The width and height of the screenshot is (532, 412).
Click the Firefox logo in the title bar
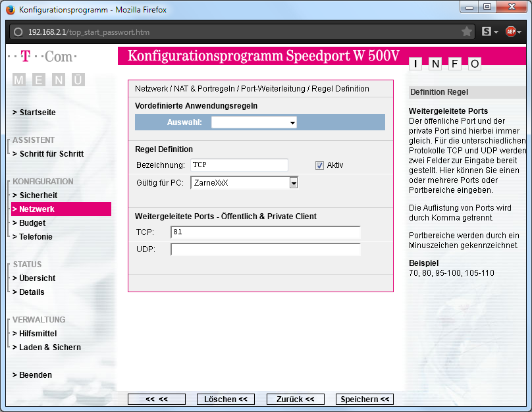(x=11, y=9)
